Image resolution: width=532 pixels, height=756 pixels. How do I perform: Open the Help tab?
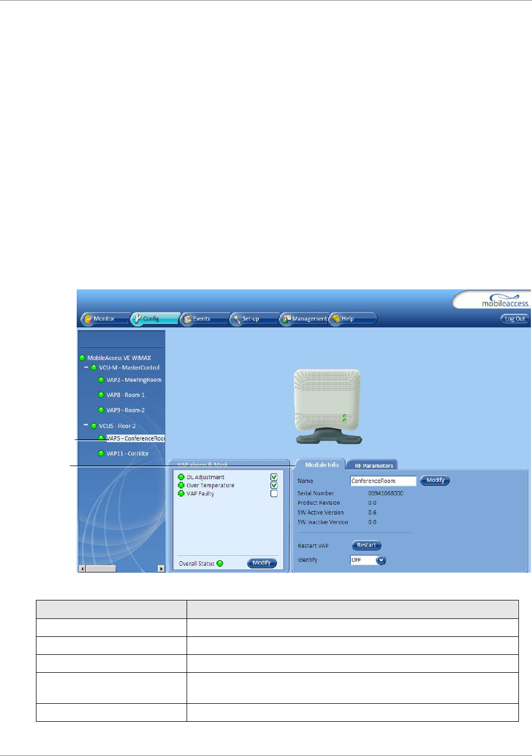(x=352, y=319)
